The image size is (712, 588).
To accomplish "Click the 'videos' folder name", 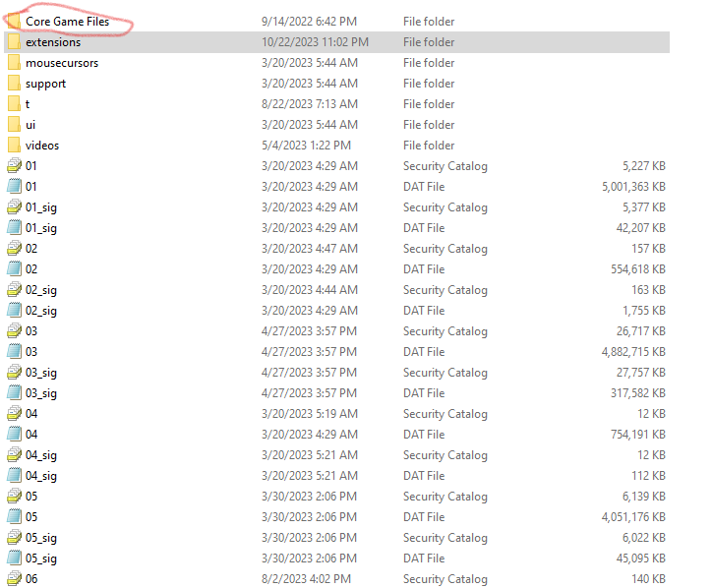I will 42,146.
